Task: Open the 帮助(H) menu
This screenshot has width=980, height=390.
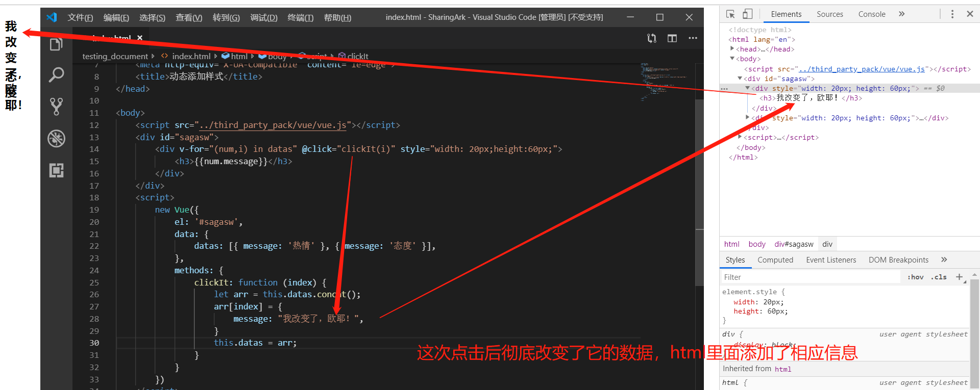Action: point(337,17)
